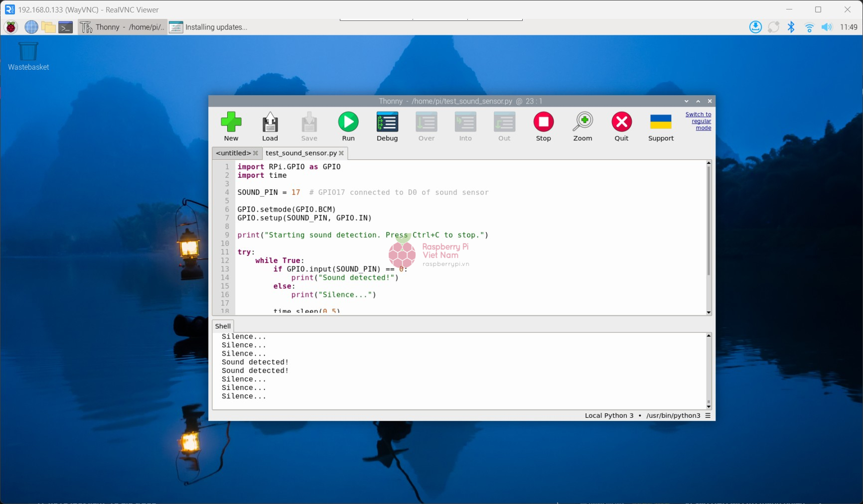Open the Raspberry Pi applications menu
Image resolution: width=863 pixels, height=504 pixels.
(x=11, y=27)
